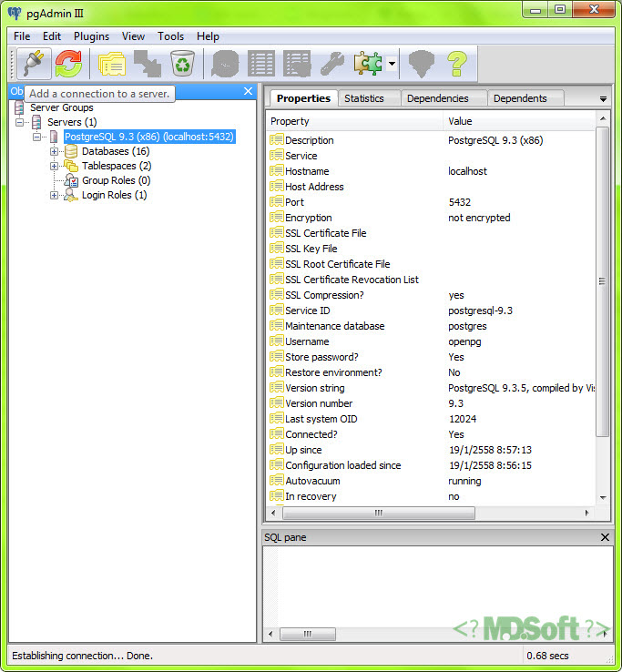Viewport: 622px width, 672px height.
Task: Click the Port row property icon
Action: tap(277, 201)
